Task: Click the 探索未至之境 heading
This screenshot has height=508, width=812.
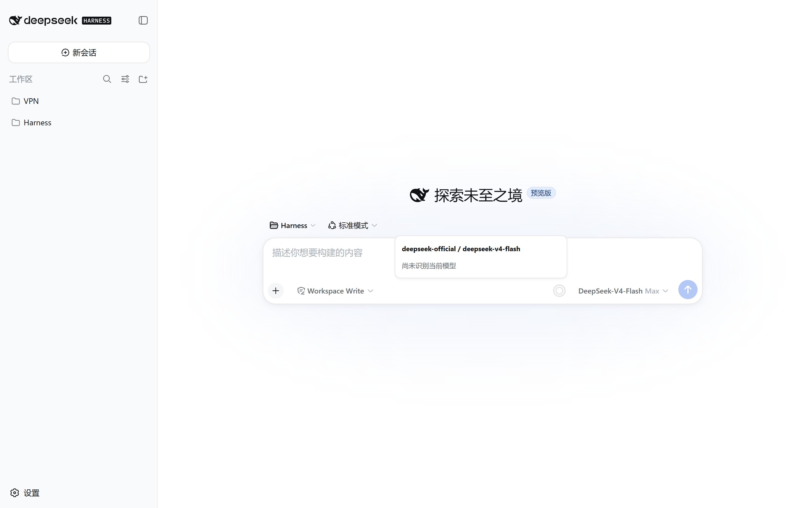Action: tap(478, 195)
